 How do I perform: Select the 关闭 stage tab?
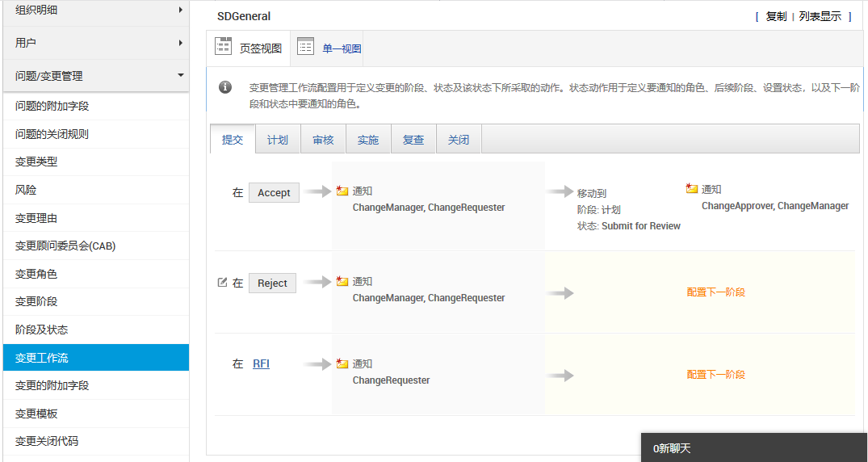tap(459, 140)
